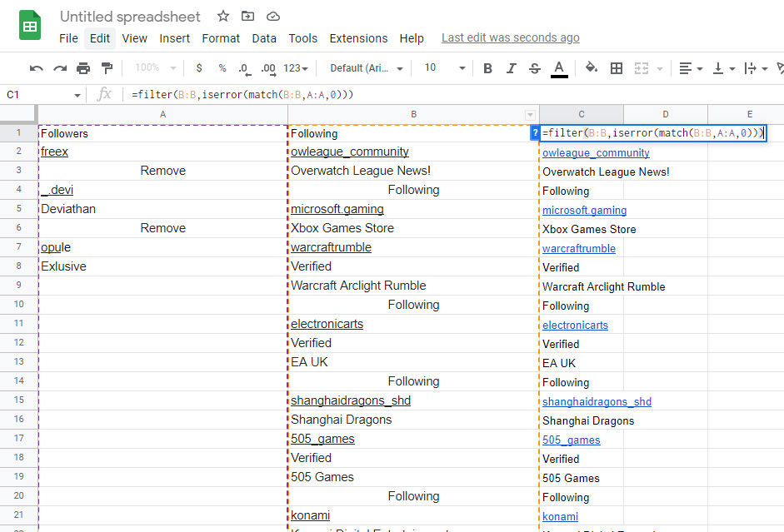Print the spreadsheet
Viewport: 784px width, 532px height.
(x=83, y=68)
